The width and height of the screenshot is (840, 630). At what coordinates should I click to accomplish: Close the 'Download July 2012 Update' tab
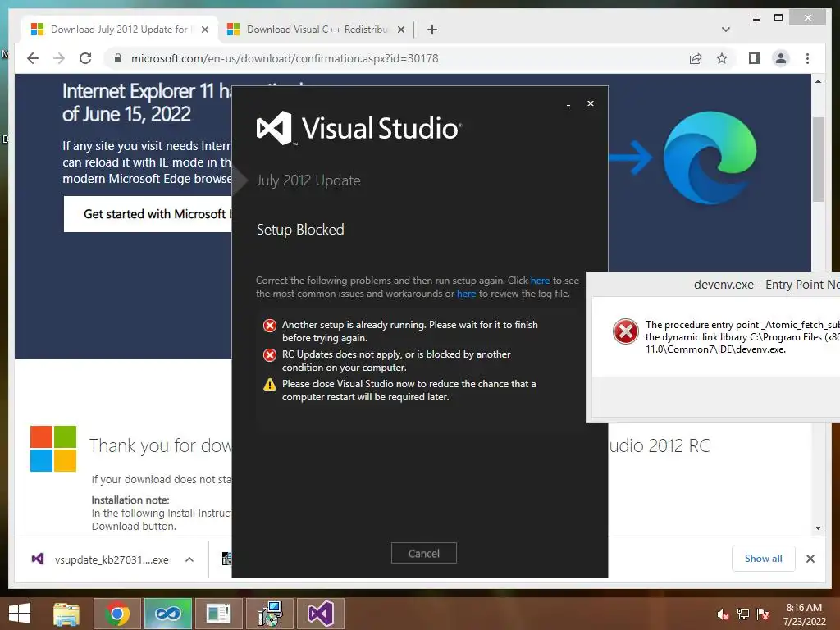click(x=204, y=30)
